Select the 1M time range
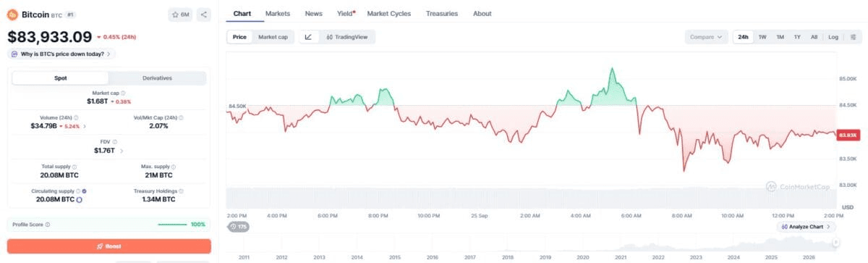 coord(780,37)
